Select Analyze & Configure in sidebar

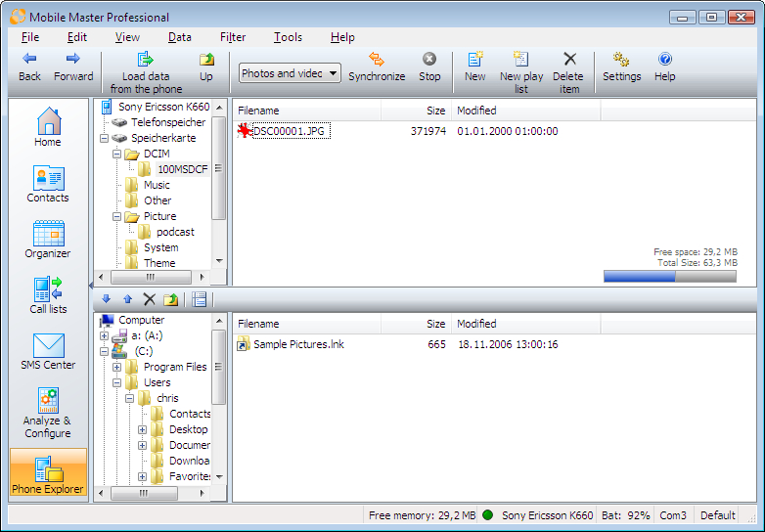pos(48,413)
